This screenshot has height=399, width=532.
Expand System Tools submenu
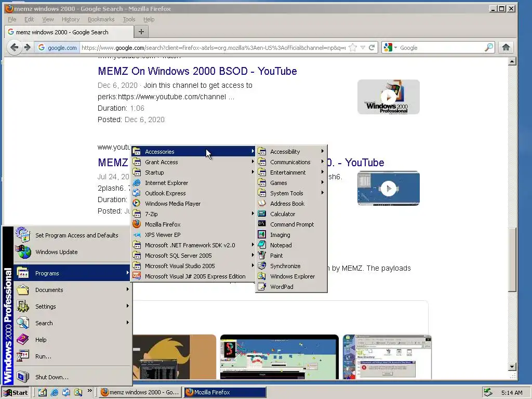click(x=291, y=193)
